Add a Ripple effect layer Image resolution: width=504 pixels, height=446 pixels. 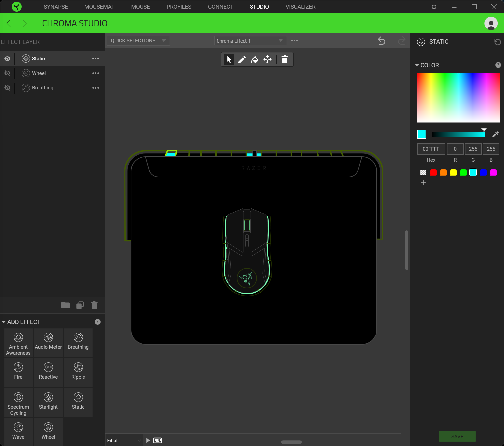78,372
